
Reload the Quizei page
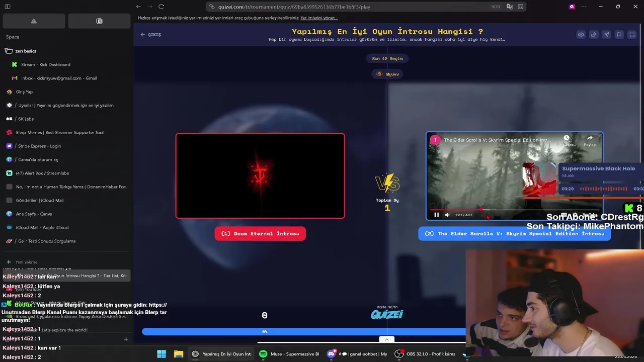click(x=161, y=7)
